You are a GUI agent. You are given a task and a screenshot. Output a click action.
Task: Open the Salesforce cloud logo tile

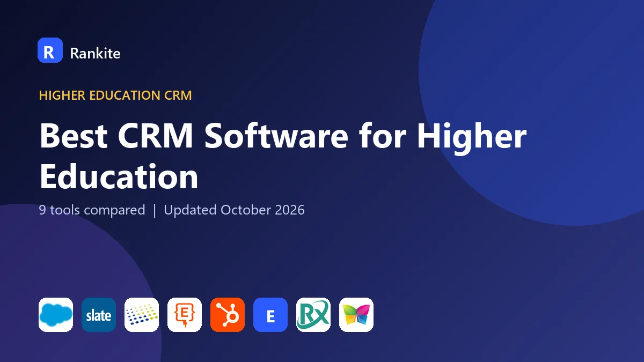pyautogui.click(x=56, y=315)
